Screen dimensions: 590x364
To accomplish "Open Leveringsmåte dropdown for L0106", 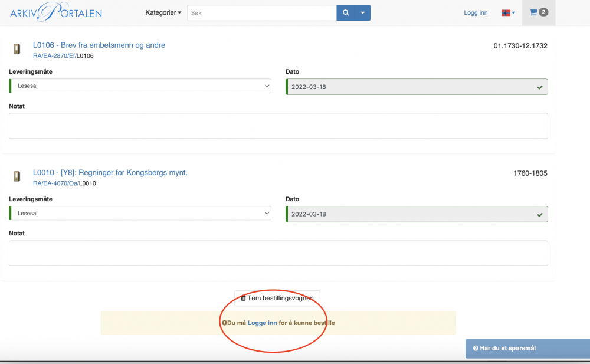I will pos(140,86).
